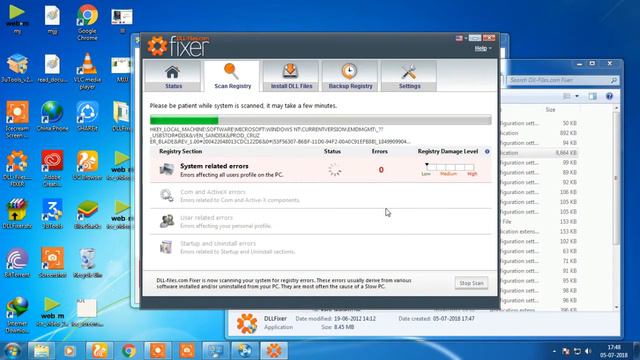Image resolution: width=640 pixels, height=360 pixels.
Task: Select the System related errors row
Action: pos(320,170)
